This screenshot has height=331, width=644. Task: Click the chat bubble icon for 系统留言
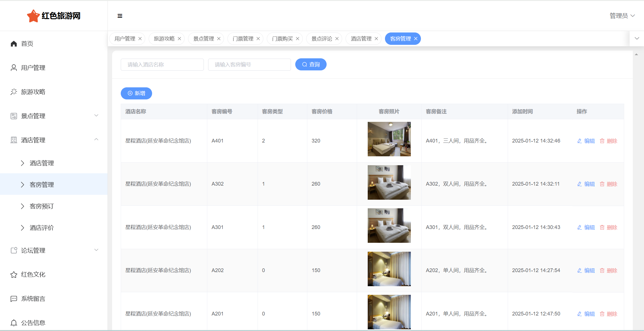(14, 299)
